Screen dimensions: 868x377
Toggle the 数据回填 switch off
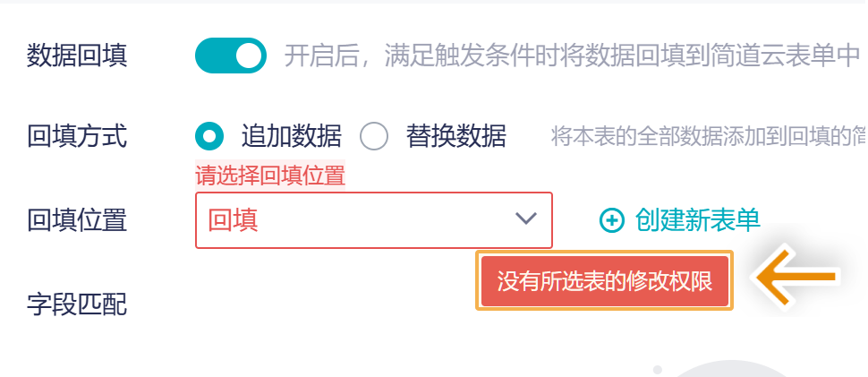click(x=230, y=56)
